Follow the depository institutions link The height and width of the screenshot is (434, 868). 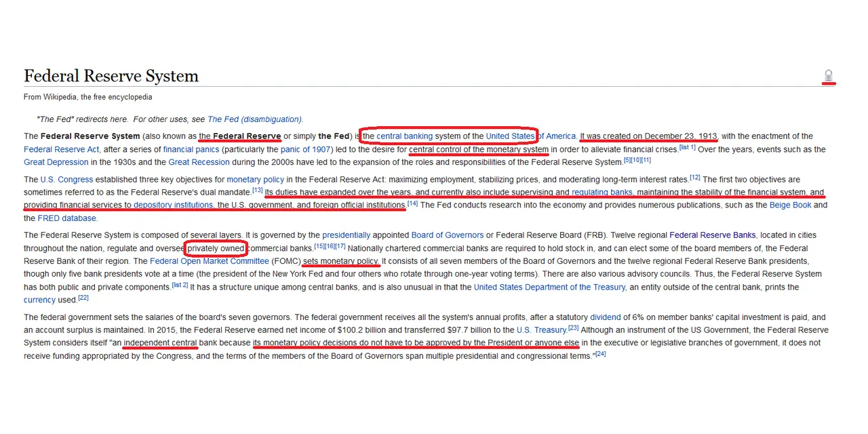coord(173,205)
